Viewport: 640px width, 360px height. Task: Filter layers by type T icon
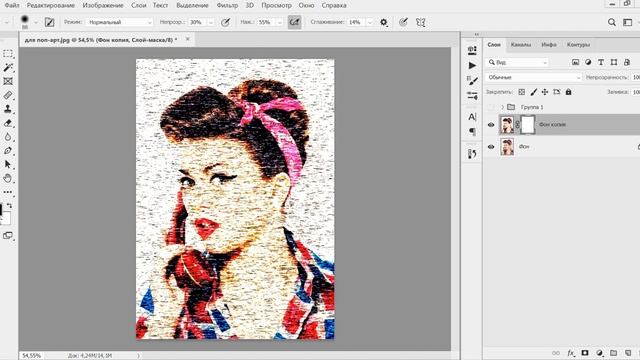tap(601, 62)
